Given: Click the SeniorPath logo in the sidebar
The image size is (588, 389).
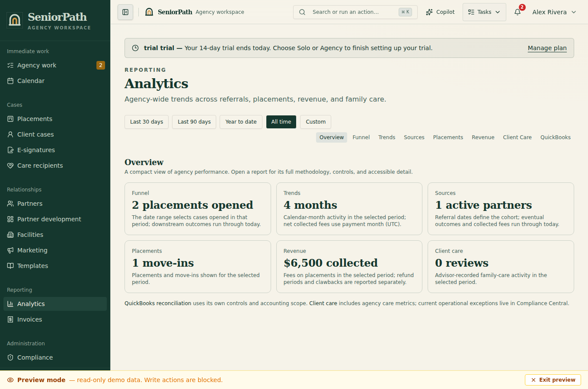Looking at the screenshot, I should coord(15,20).
